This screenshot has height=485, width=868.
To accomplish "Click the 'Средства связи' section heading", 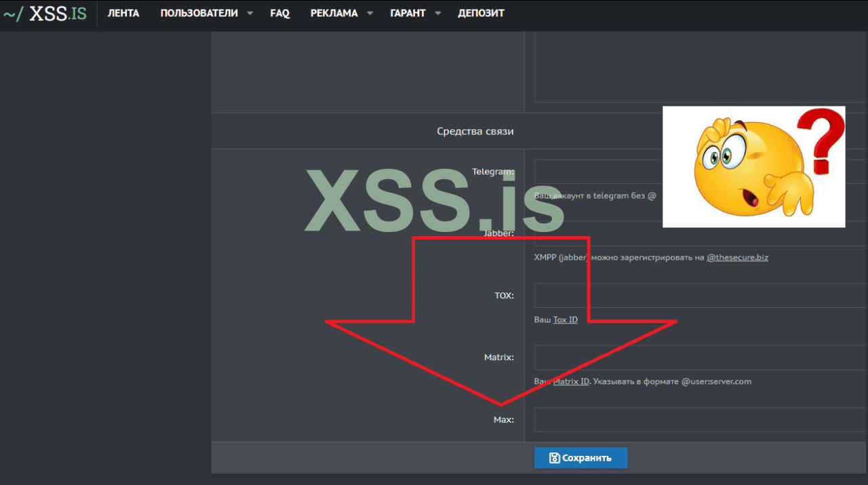I will pyautogui.click(x=475, y=131).
